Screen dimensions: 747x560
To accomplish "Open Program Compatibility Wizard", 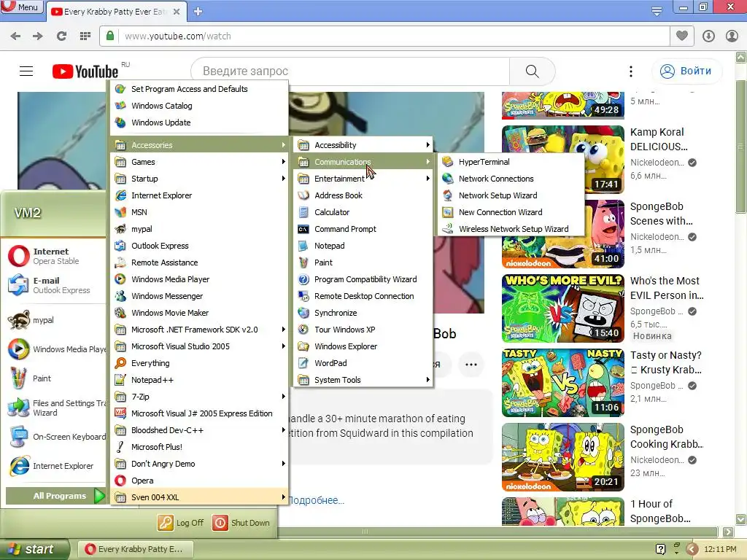I will pos(363,279).
